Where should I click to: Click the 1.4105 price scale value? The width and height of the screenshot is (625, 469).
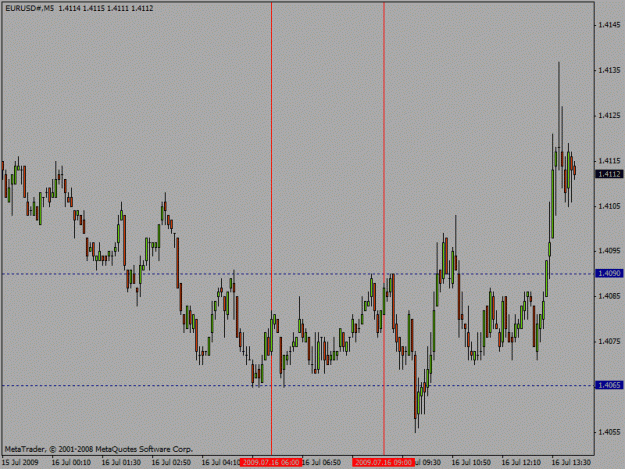point(609,206)
